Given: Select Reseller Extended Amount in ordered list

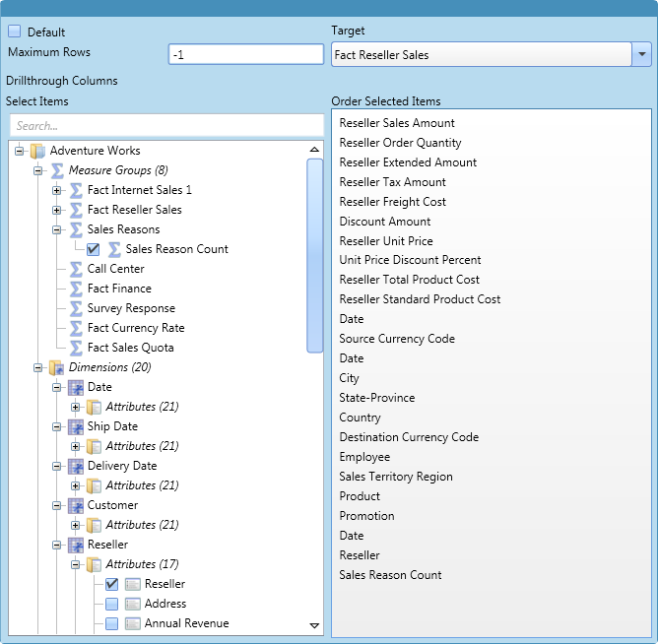Looking at the screenshot, I should (x=408, y=162).
